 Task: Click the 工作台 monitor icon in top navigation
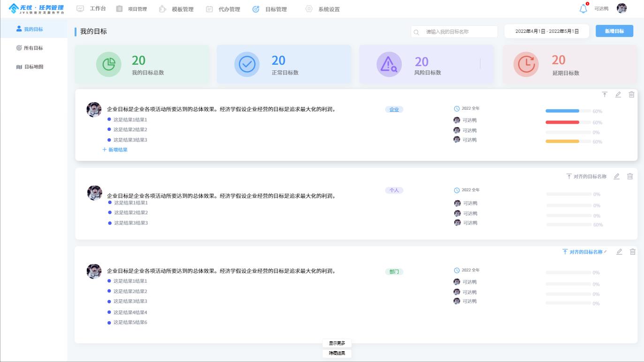click(80, 9)
